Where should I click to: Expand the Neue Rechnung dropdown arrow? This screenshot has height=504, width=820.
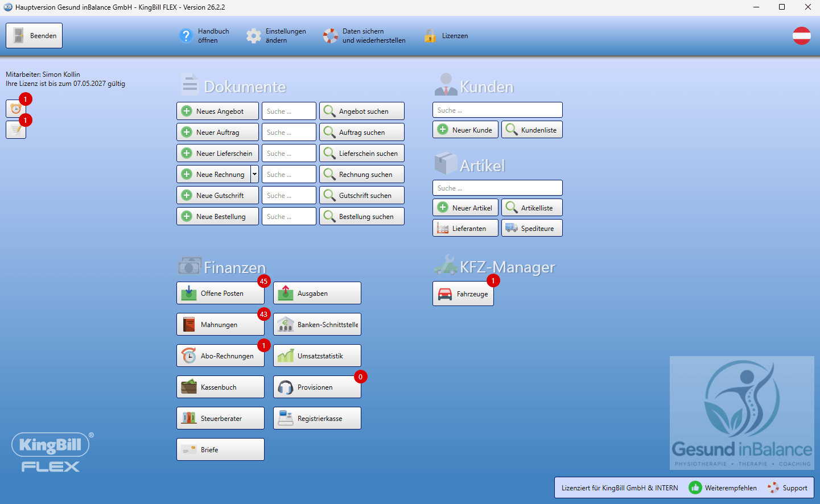(x=255, y=174)
